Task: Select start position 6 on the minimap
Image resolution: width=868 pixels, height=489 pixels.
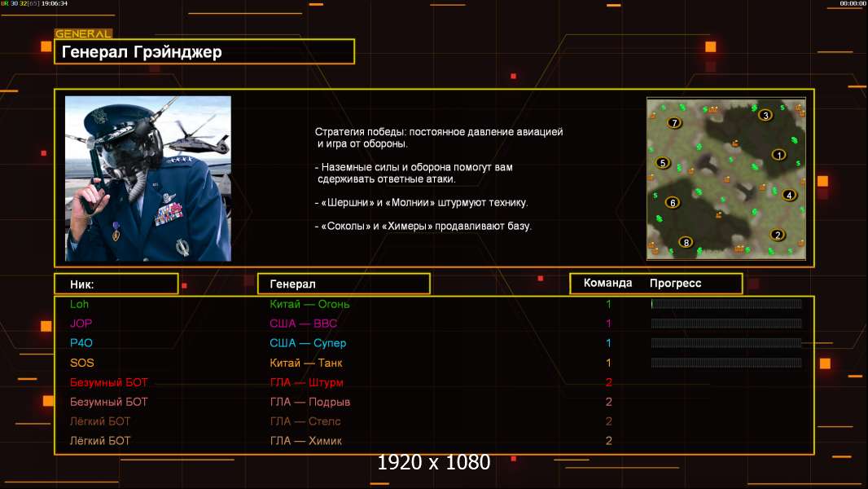Action: click(x=673, y=203)
